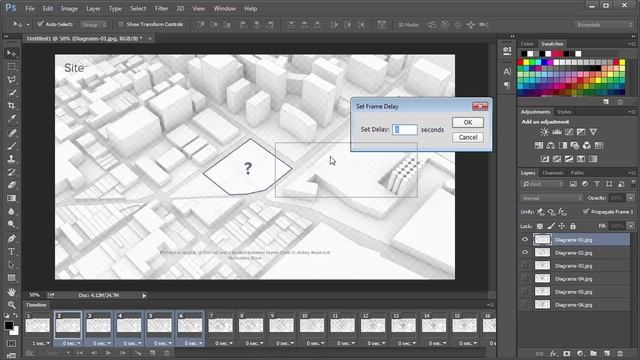
Task: Select the Hand tool
Action: click(11, 292)
